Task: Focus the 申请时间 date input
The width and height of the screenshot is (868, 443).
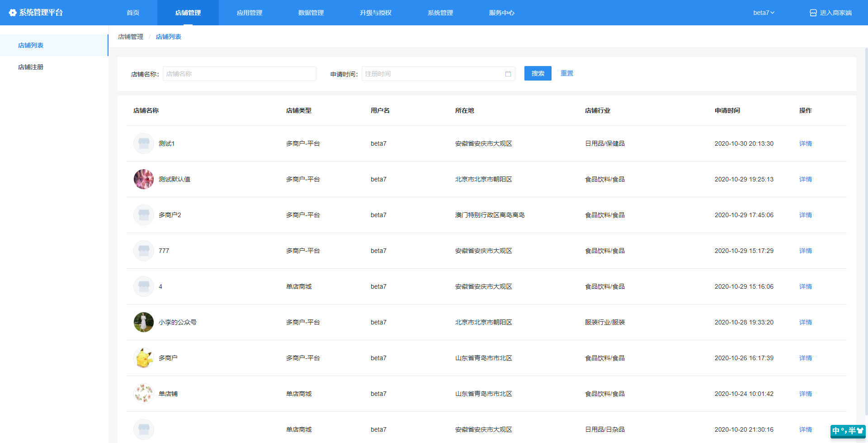Action: coord(439,74)
